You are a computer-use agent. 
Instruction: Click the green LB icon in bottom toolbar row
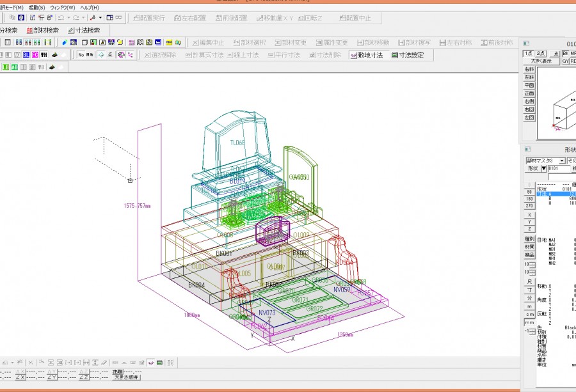coord(5,67)
